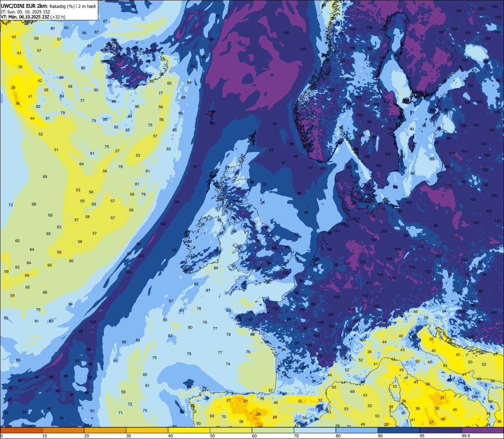This screenshot has height=439, width=504.
Task: Pick the 60–70% light green legend swatch
Action: 273,430
